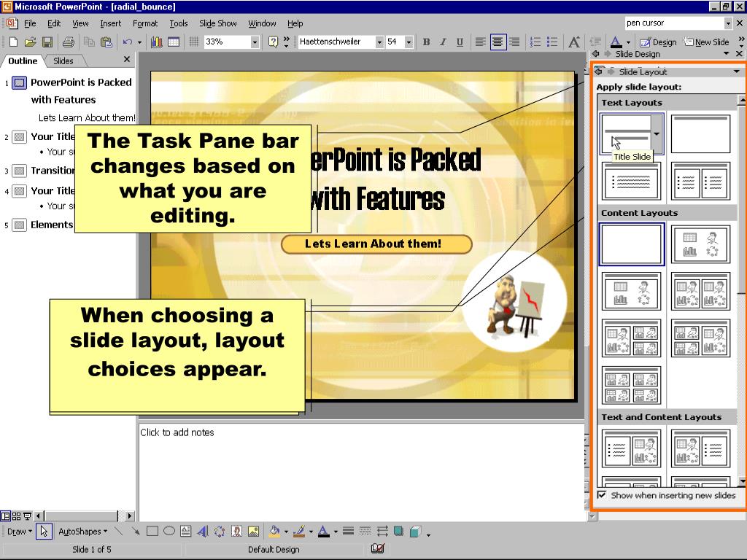
Task: Open the Zoom 33% dropdown
Action: point(255,42)
